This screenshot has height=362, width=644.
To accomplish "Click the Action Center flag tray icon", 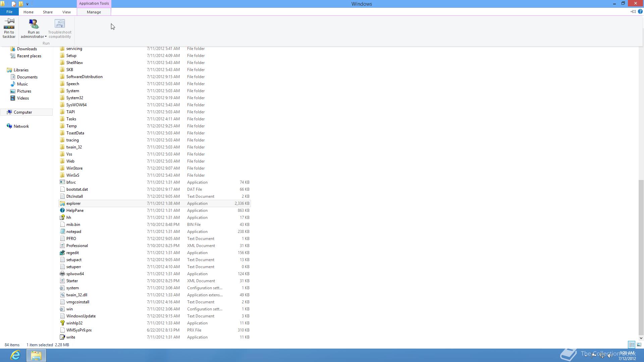I will click(594, 356).
